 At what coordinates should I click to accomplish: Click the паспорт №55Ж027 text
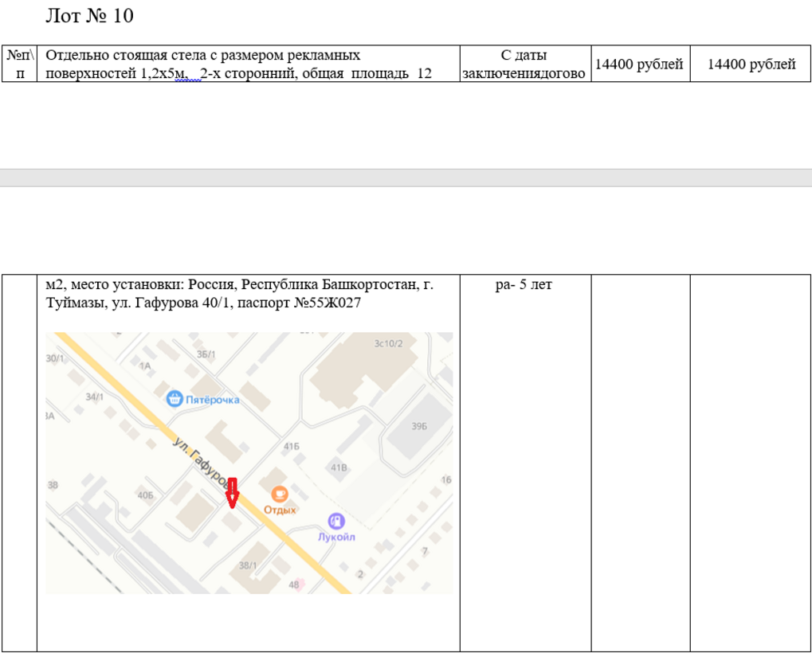313,303
